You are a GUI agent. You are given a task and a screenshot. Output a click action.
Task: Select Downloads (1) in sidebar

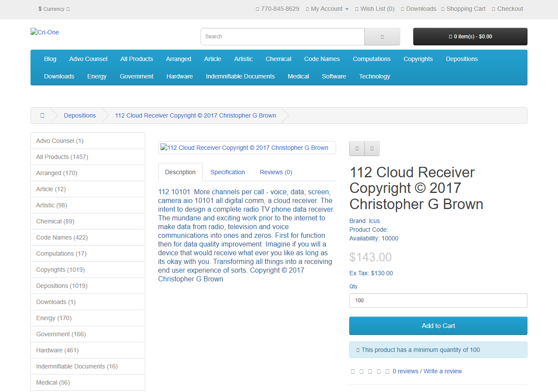[88, 302]
